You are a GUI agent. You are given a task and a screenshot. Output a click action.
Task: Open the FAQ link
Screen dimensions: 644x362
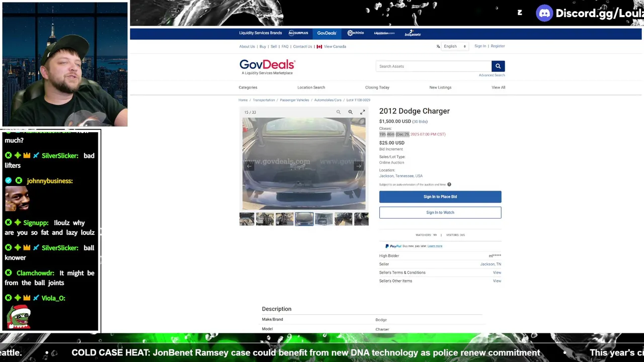coord(285,46)
